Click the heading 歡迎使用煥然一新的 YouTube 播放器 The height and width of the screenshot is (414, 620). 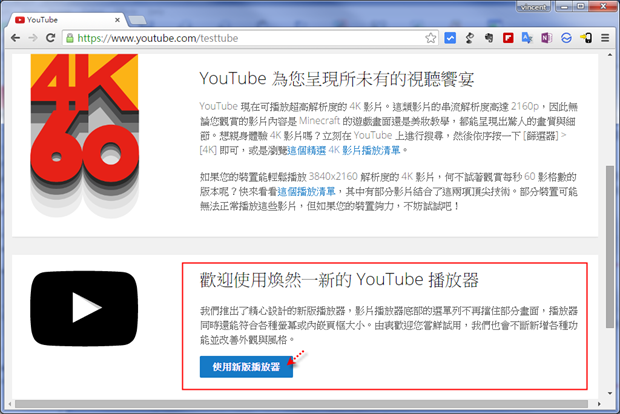click(339, 280)
